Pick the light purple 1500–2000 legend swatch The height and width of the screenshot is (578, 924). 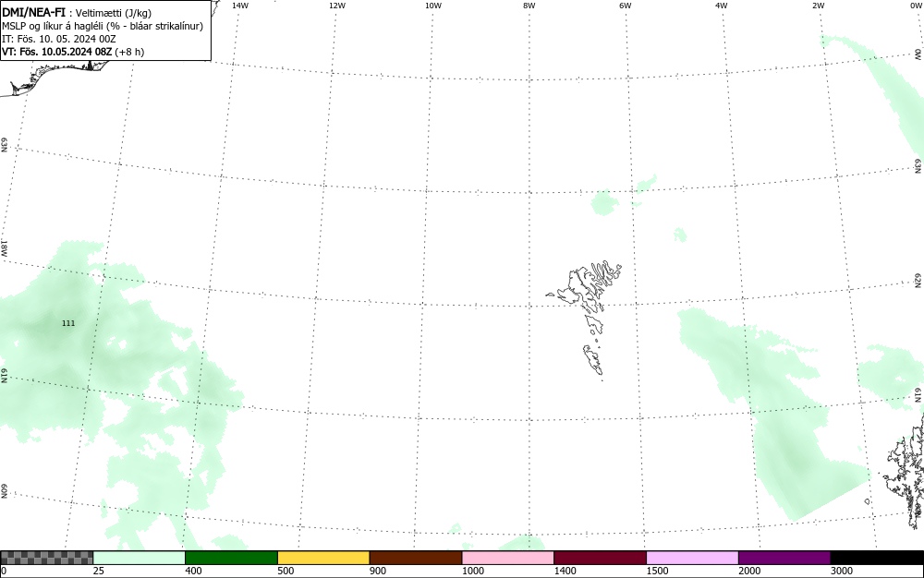(x=692, y=558)
